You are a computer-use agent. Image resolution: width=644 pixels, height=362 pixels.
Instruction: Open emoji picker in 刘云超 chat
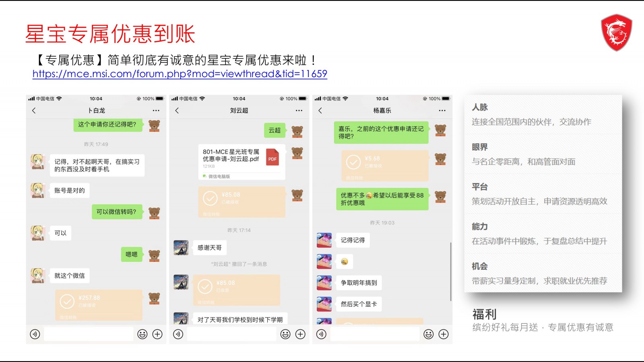pos(285,334)
